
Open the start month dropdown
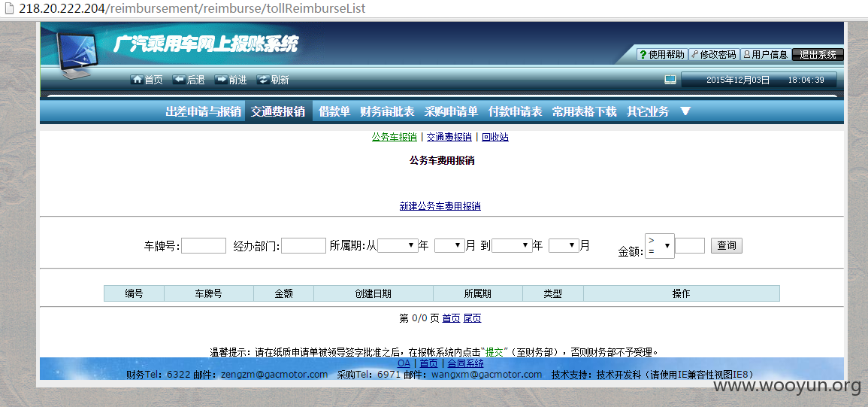coord(449,246)
